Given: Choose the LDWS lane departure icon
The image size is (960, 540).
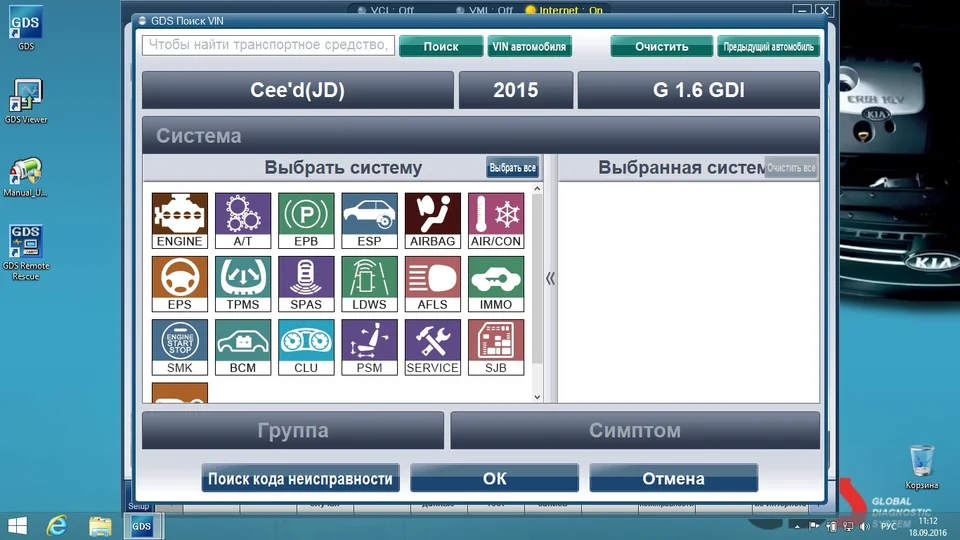Looking at the screenshot, I should [x=369, y=283].
